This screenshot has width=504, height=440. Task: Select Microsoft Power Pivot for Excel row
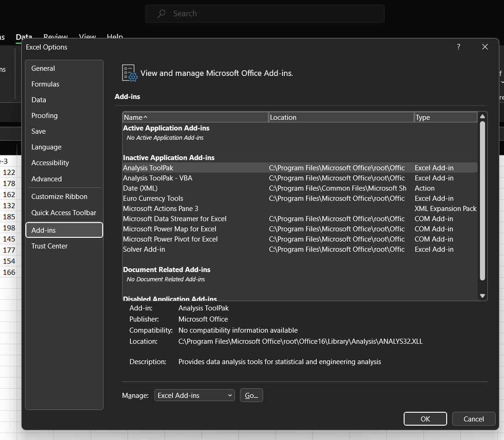(300, 239)
